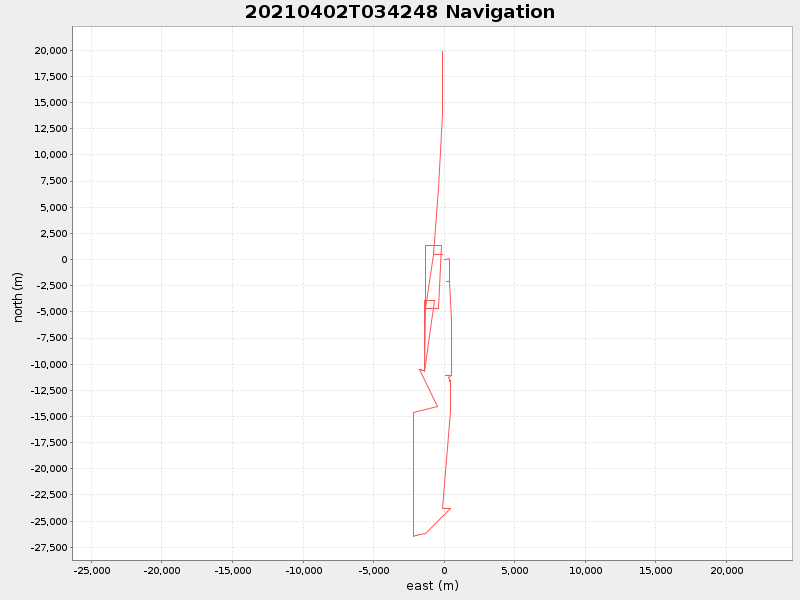Viewport: 800px width, 600px height.
Task: Click the 15,000 east axis tick label
Action: [656, 571]
